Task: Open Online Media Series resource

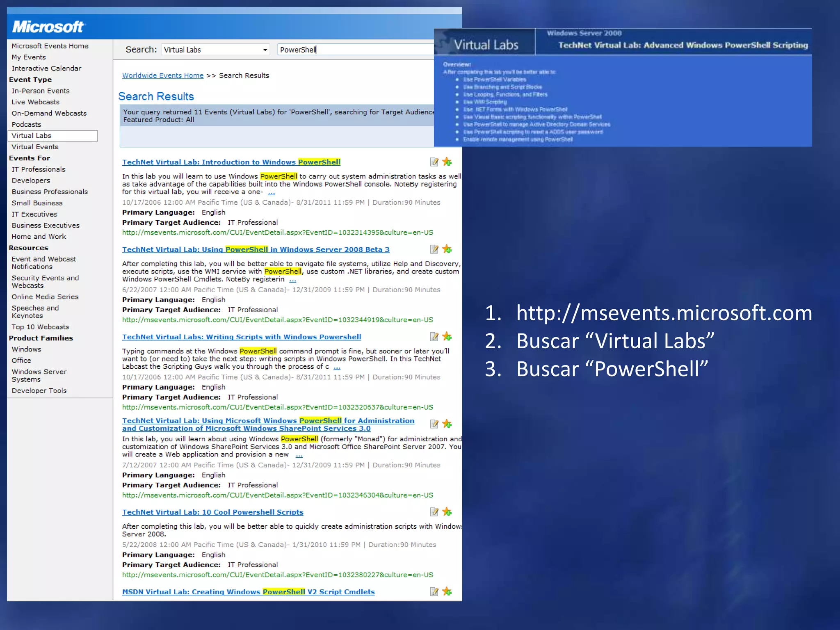Action: (x=45, y=297)
